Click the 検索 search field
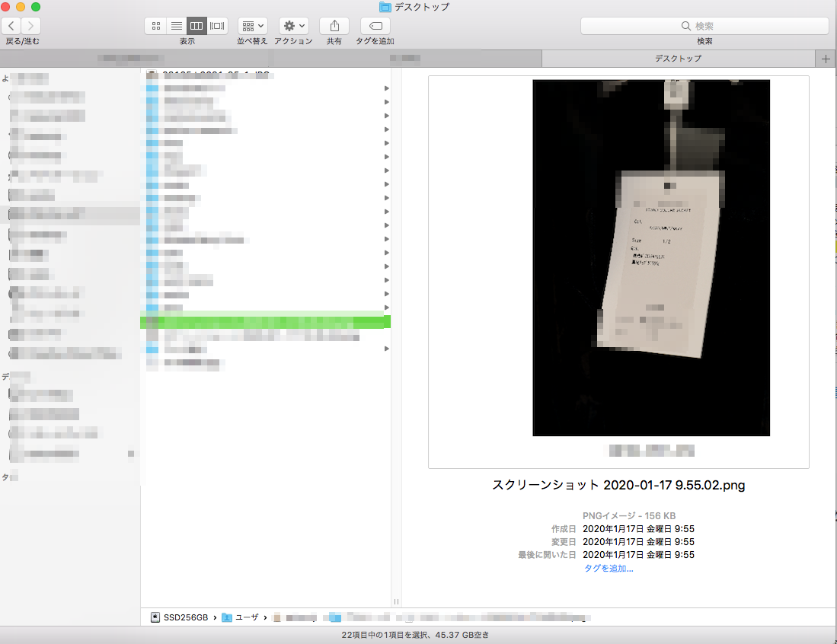The image size is (837, 644). pos(704,26)
